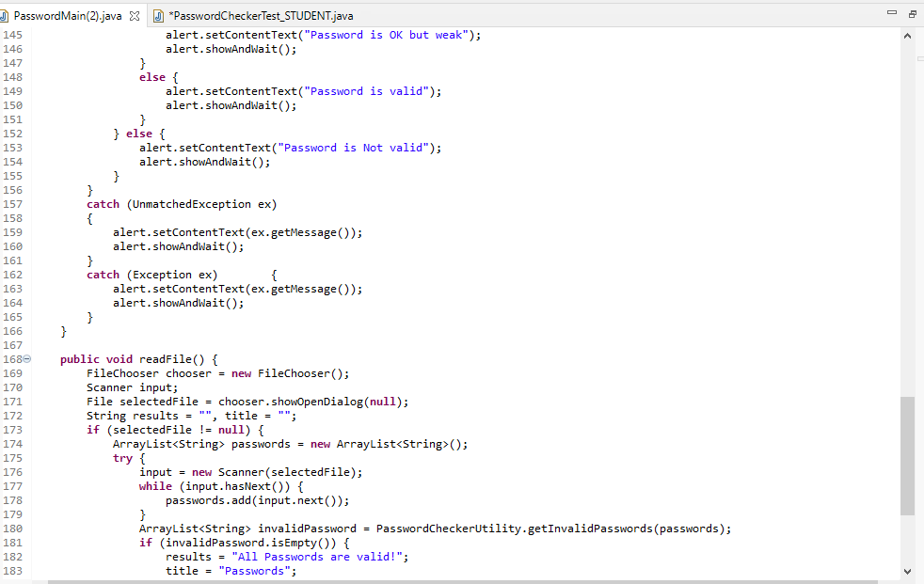The height and width of the screenshot is (584, 924).
Task: Collapse readFile method at line 168
Action: point(26,358)
